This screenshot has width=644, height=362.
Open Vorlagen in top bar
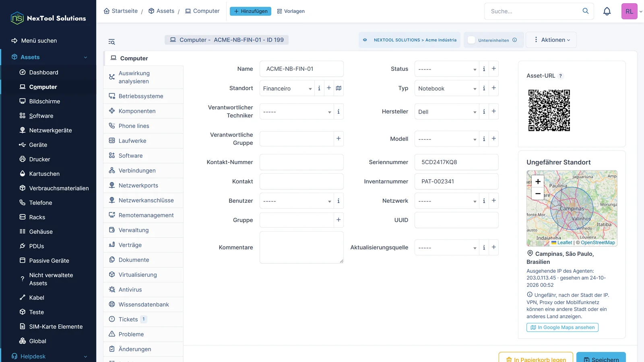(x=291, y=11)
